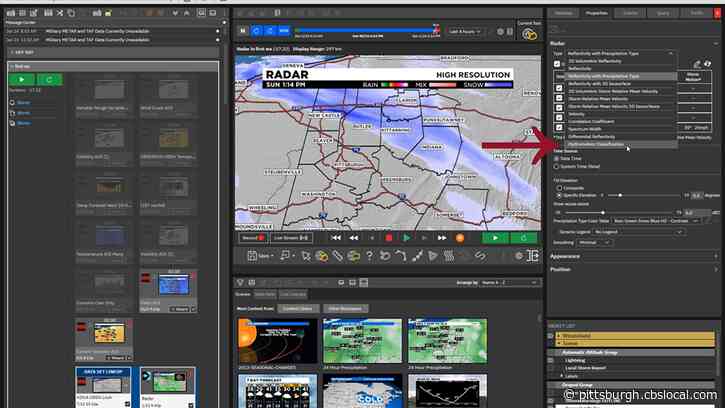
Task: Open the Last 4 hours time range dropdown
Action: 465,31
